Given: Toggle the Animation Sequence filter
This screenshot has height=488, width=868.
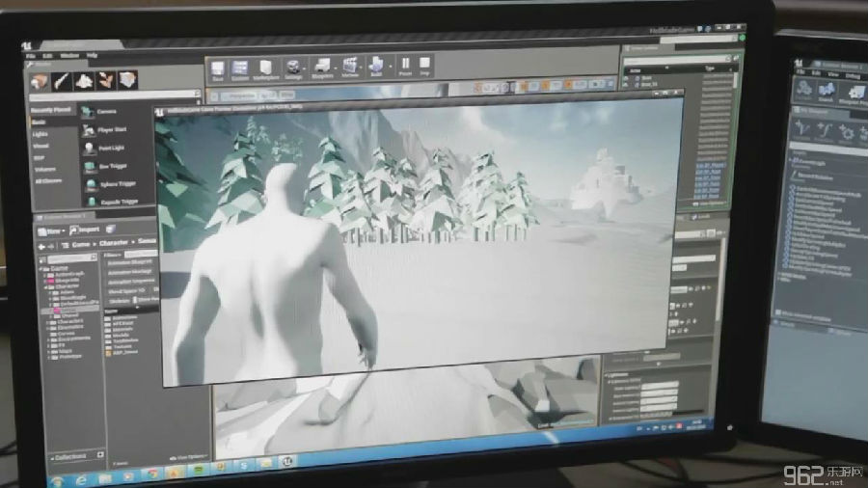Looking at the screenshot, I should (x=131, y=282).
